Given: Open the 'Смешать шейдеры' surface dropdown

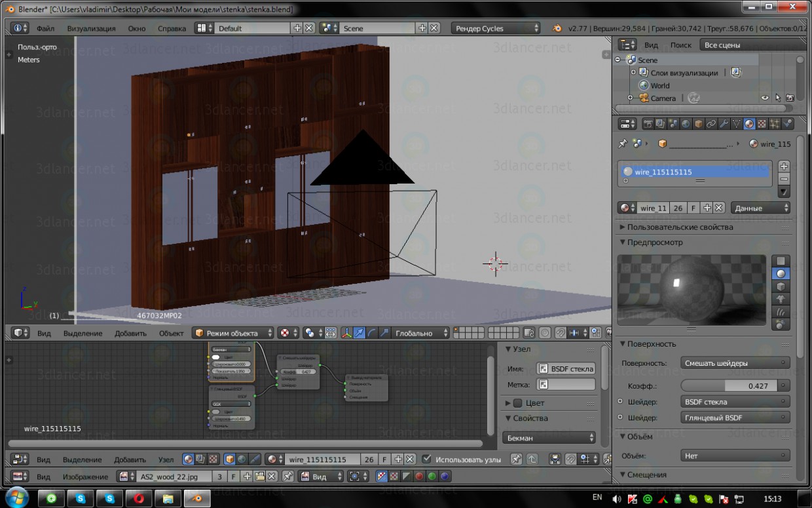Looking at the screenshot, I should point(735,362).
